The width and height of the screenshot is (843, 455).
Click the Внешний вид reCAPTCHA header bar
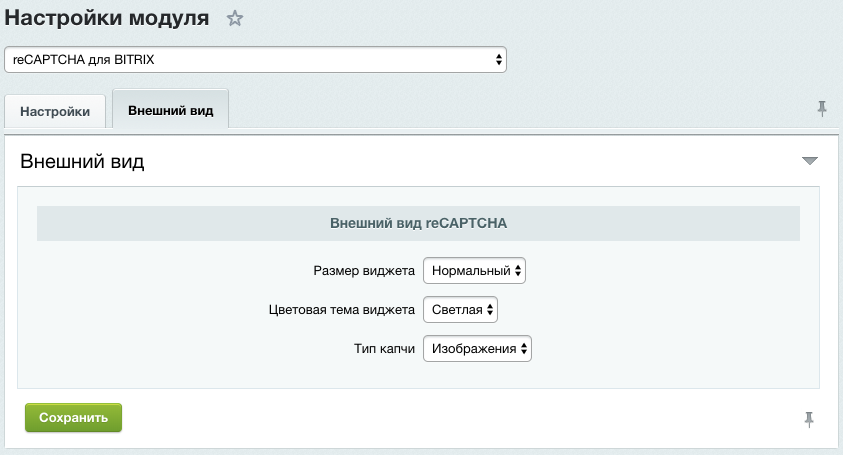point(418,223)
